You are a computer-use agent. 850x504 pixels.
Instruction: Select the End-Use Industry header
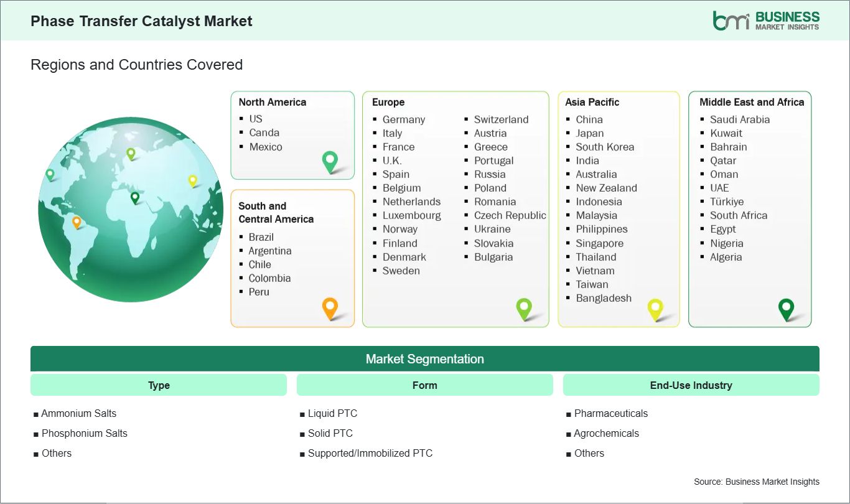691,385
